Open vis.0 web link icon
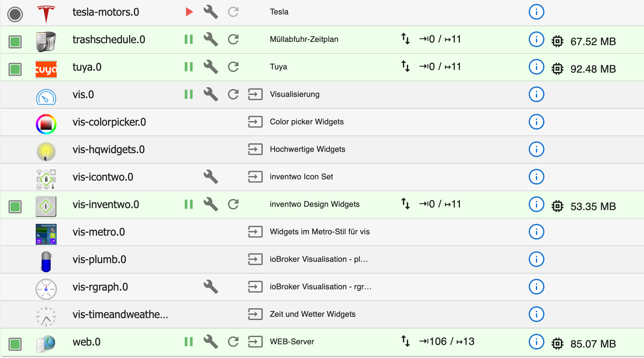Image resolution: width=644 pixels, height=358 pixels. 255,95
